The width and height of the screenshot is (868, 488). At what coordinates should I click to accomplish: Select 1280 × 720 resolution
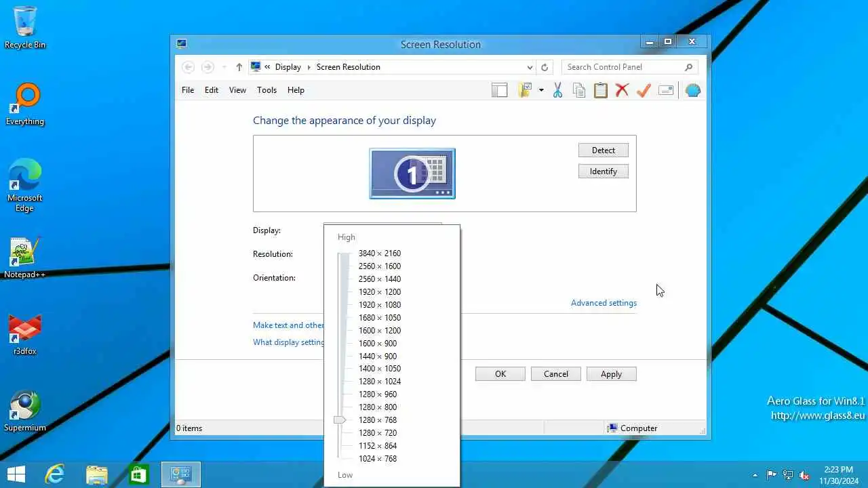point(378,433)
